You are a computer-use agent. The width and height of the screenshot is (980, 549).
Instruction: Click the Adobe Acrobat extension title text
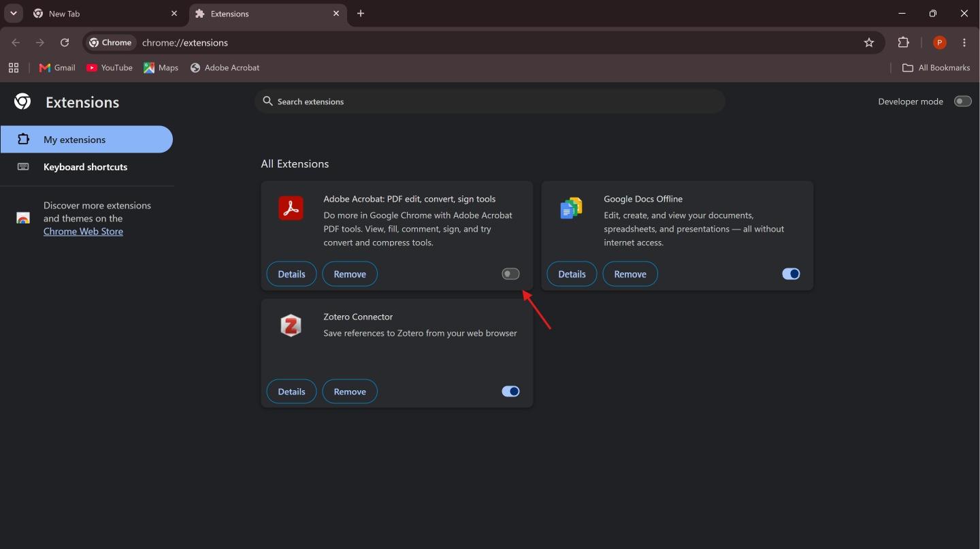point(410,199)
